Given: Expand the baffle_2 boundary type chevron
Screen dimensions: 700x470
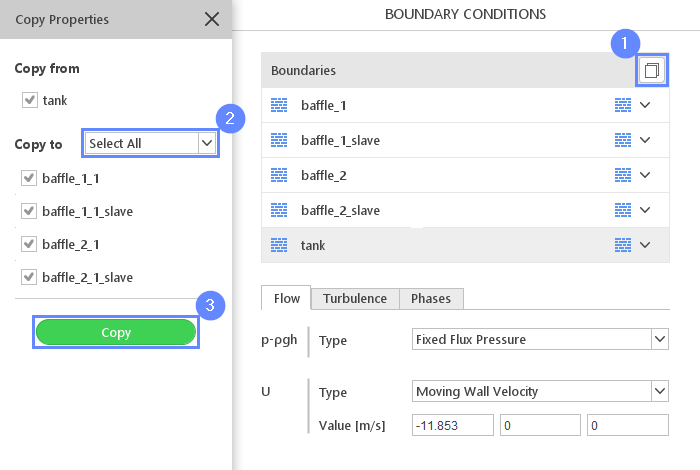Looking at the screenshot, I should click(645, 175).
